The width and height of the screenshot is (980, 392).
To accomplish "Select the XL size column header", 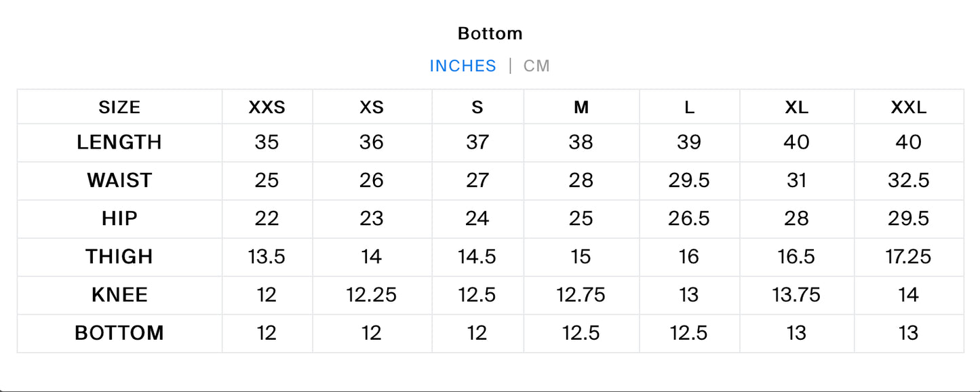I will pyautogui.click(x=796, y=107).
